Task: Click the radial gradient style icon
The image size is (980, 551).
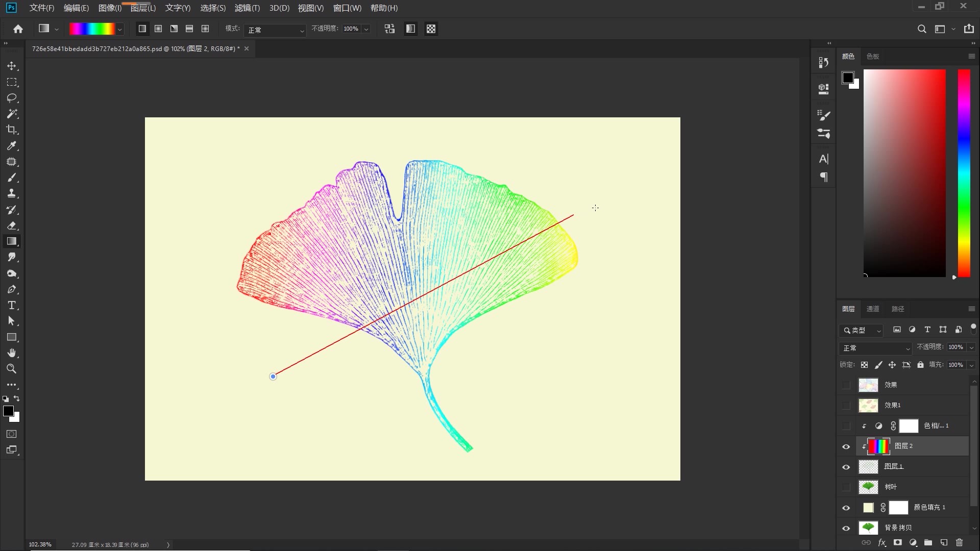Action: (x=158, y=29)
